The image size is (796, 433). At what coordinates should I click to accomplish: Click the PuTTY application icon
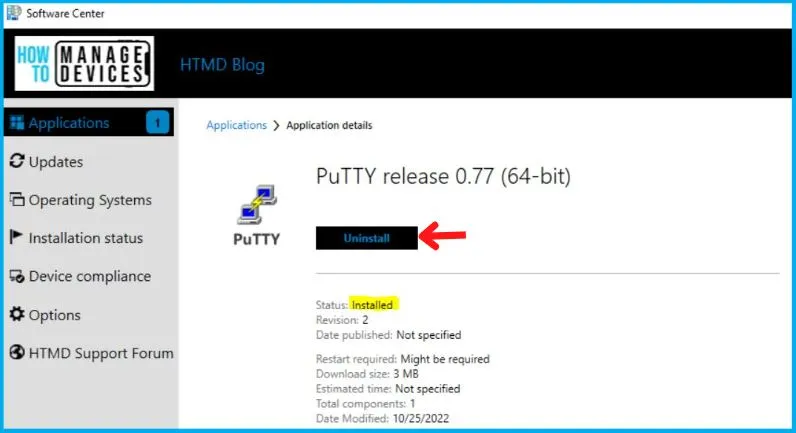257,205
